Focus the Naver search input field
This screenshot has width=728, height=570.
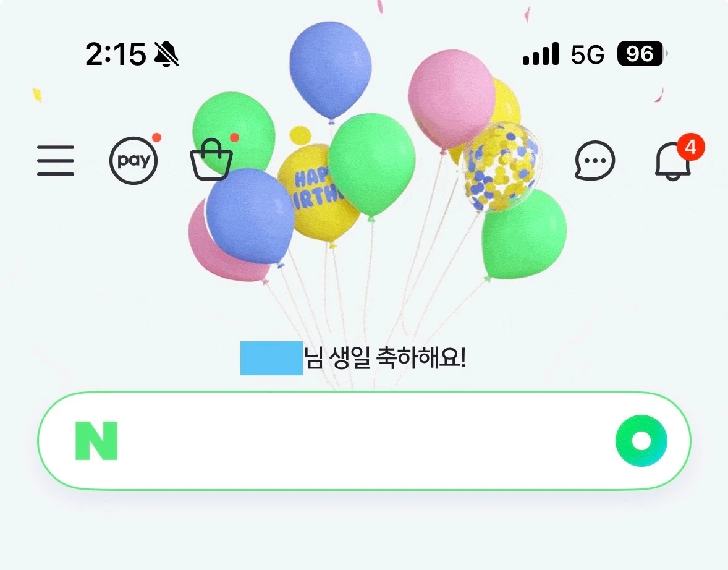pos(364,440)
